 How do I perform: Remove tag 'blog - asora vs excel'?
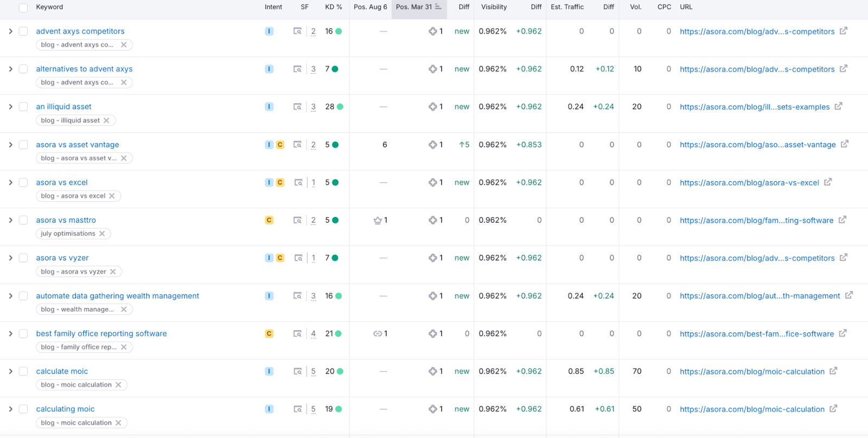(x=112, y=196)
